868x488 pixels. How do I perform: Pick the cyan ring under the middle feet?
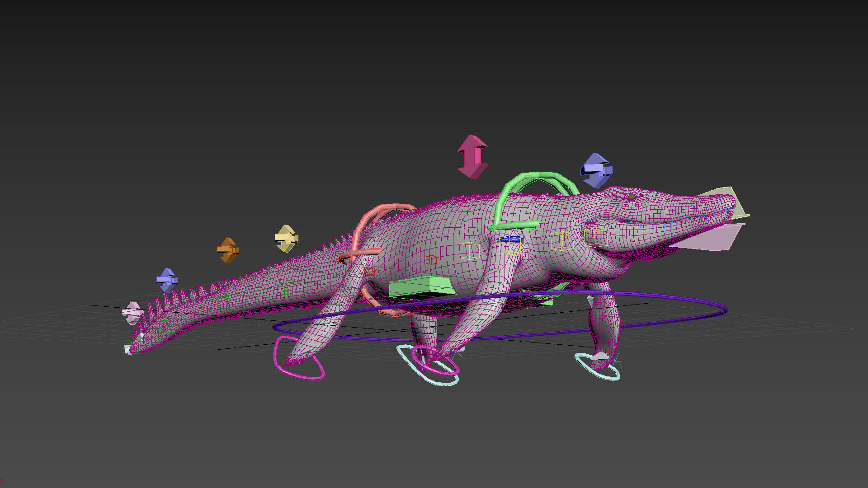click(439, 383)
